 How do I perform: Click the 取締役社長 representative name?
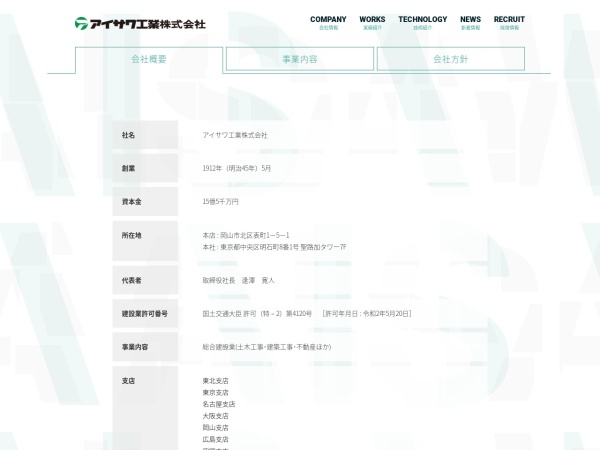coord(238,280)
